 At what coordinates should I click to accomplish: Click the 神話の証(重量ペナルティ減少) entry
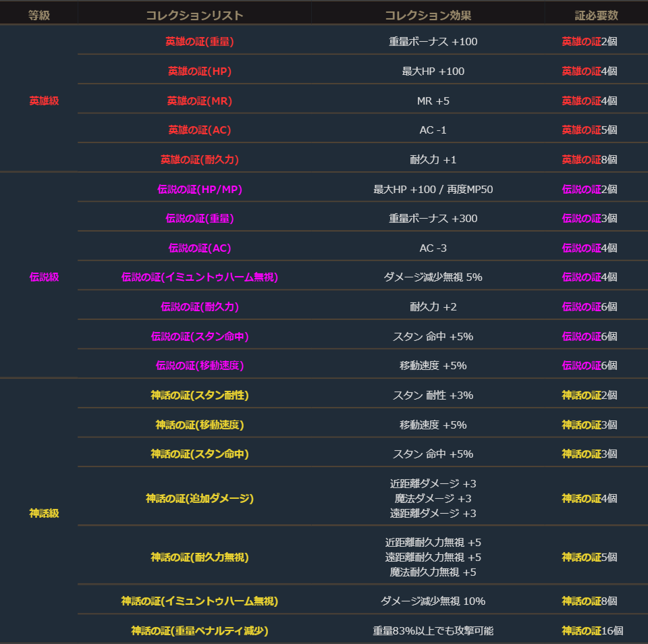[199, 630]
